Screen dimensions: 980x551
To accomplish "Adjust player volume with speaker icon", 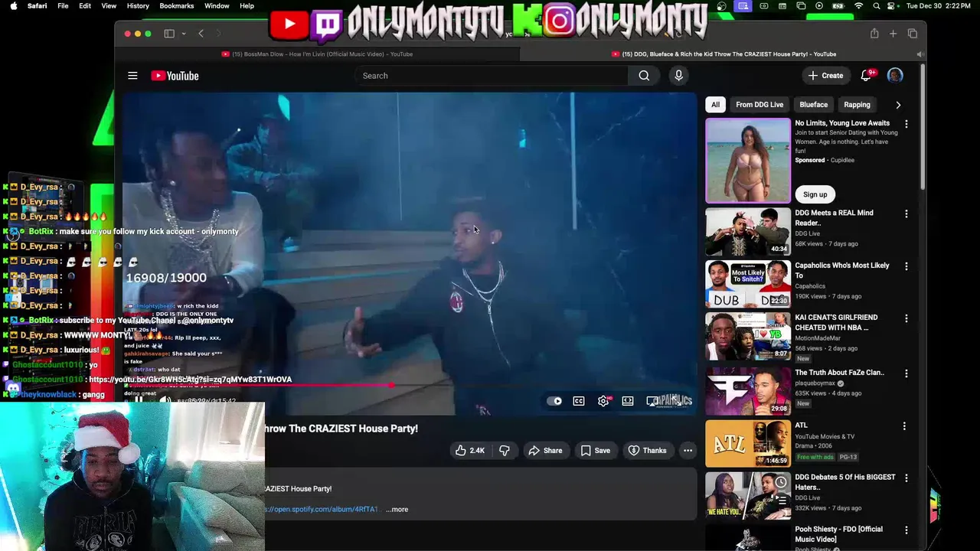I will 165,399.
